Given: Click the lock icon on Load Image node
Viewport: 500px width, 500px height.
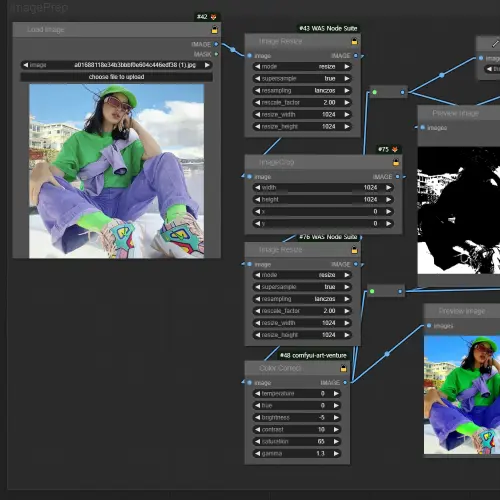Looking at the screenshot, I should coord(215,30).
